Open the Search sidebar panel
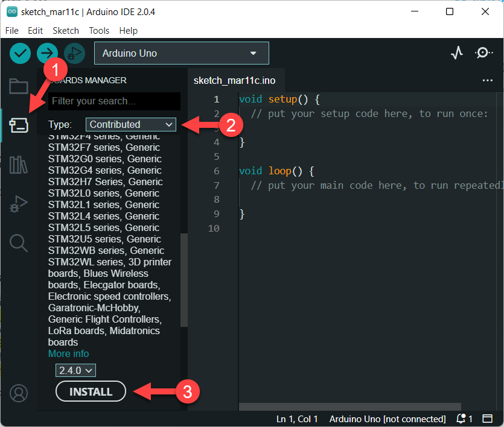This screenshot has width=504, height=427. click(19, 243)
